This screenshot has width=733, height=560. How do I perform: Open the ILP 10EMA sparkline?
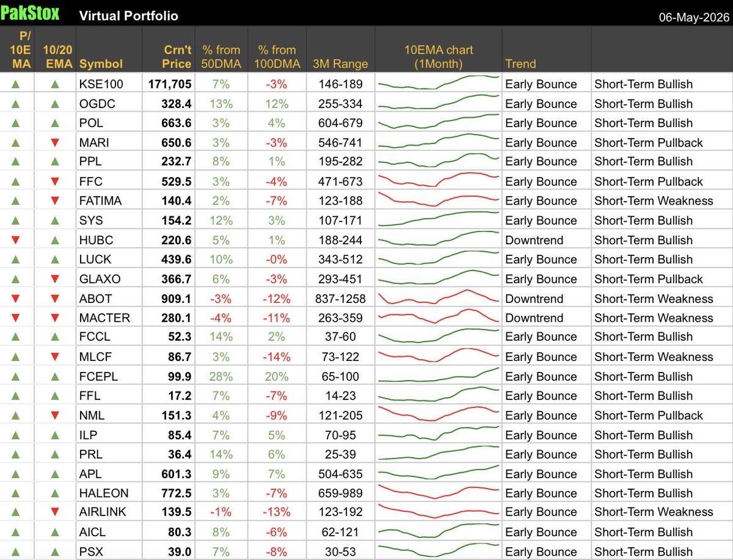tap(439, 434)
